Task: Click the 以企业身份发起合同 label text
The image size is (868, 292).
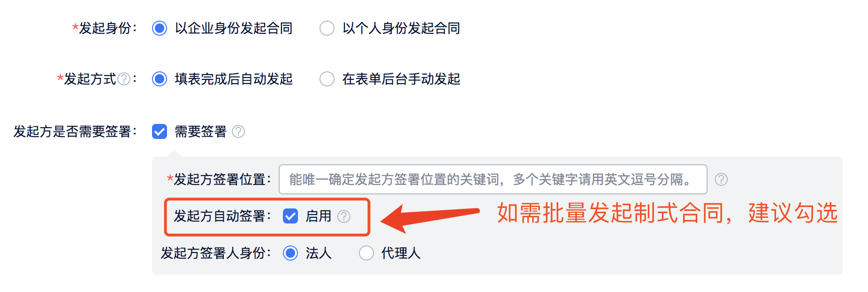Action: click(234, 28)
